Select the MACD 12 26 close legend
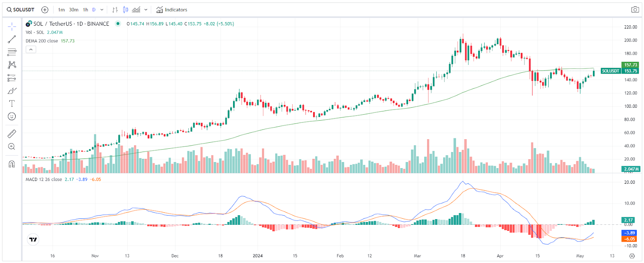The width and height of the screenshot is (644, 263). coord(44,179)
